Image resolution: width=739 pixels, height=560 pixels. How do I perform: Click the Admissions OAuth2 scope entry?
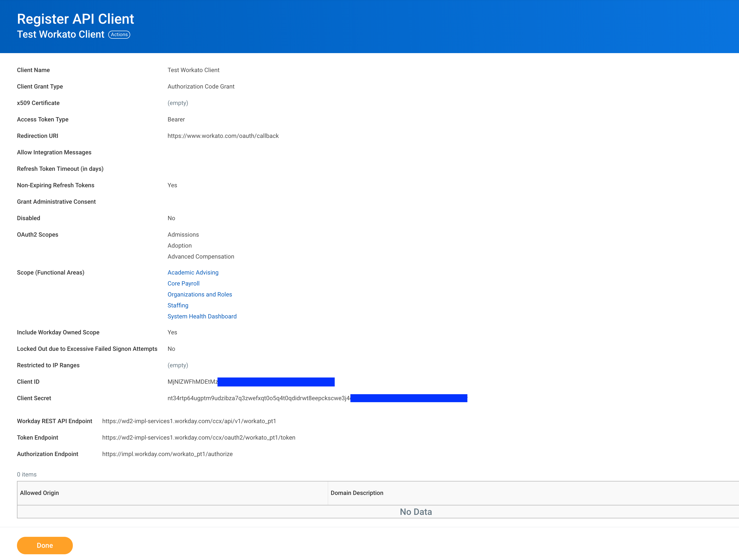183,235
